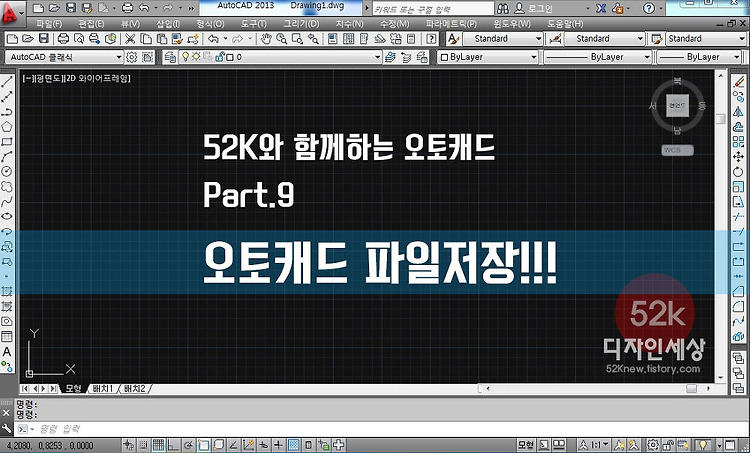
Task: Select the Erase tool in modify toolbar
Action: tap(739, 82)
